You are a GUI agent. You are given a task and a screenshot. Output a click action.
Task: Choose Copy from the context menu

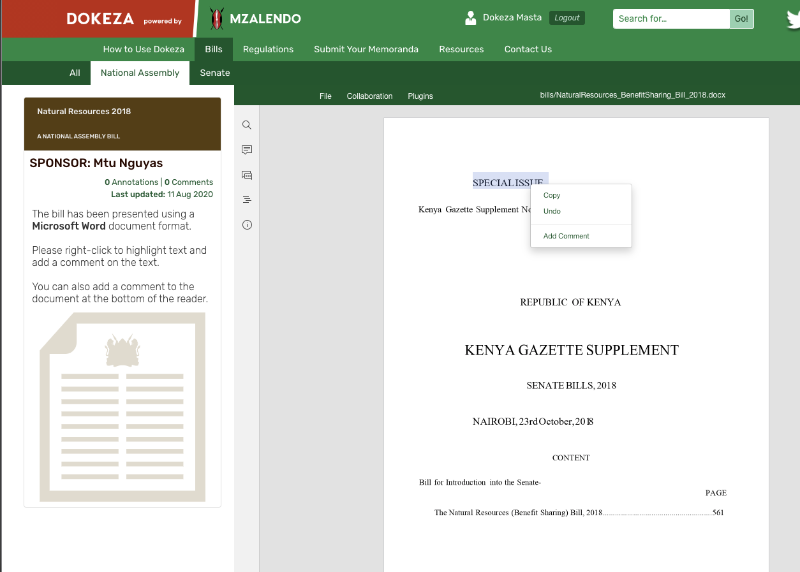tap(552, 195)
